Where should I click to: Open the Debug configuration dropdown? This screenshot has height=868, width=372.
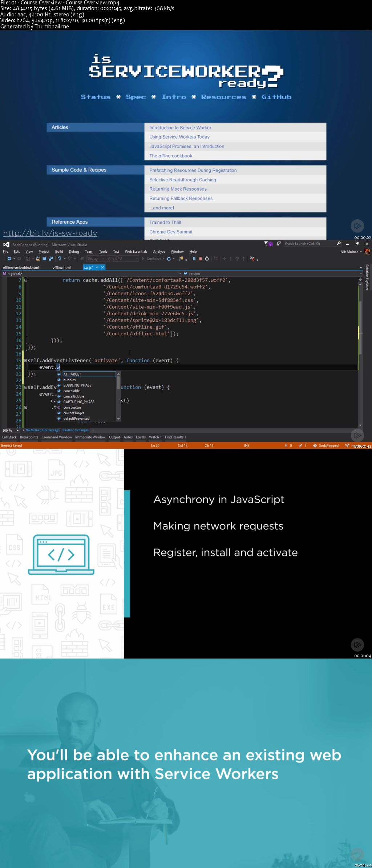[96, 259]
